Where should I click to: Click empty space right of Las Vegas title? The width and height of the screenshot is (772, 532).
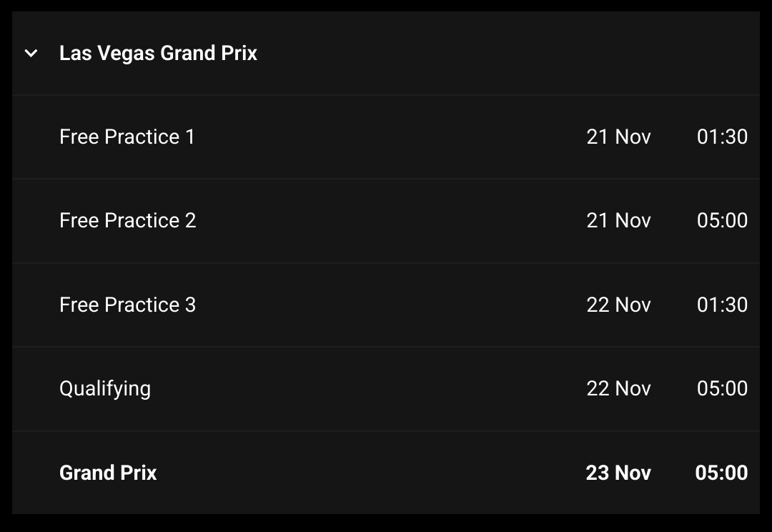coord(500,53)
